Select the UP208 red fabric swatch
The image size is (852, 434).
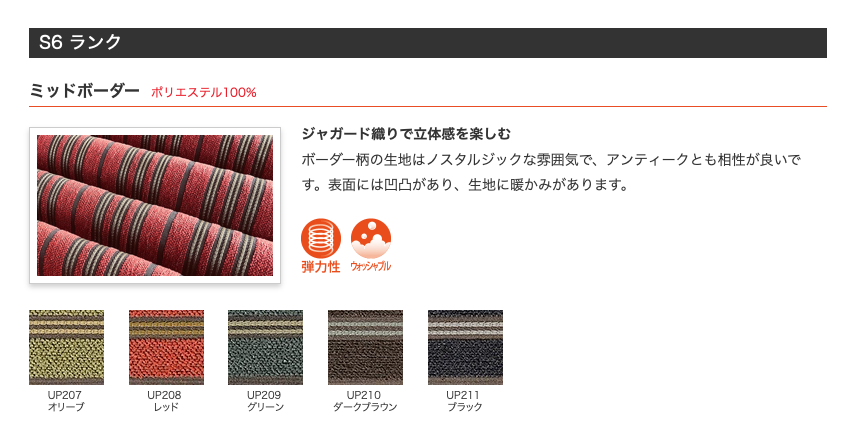166,347
